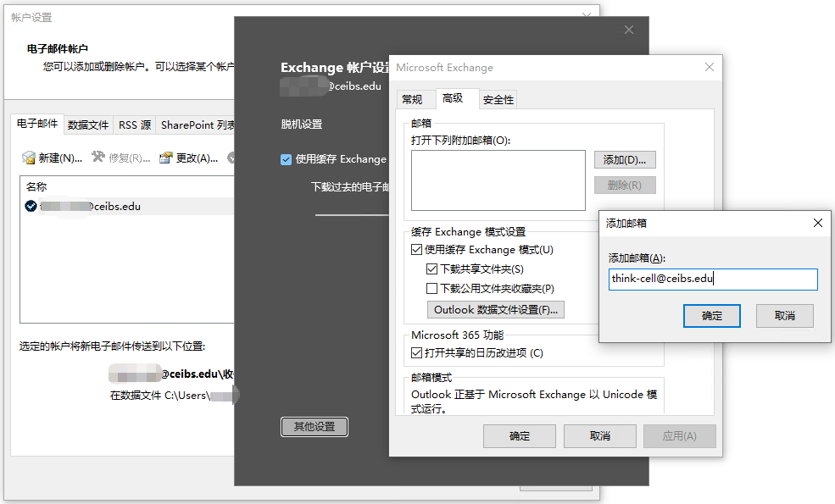Viewport: 835px width, 504px height.
Task: Open the 数据文件 tab
Action: pyautogui.click(x=88, y=125)
